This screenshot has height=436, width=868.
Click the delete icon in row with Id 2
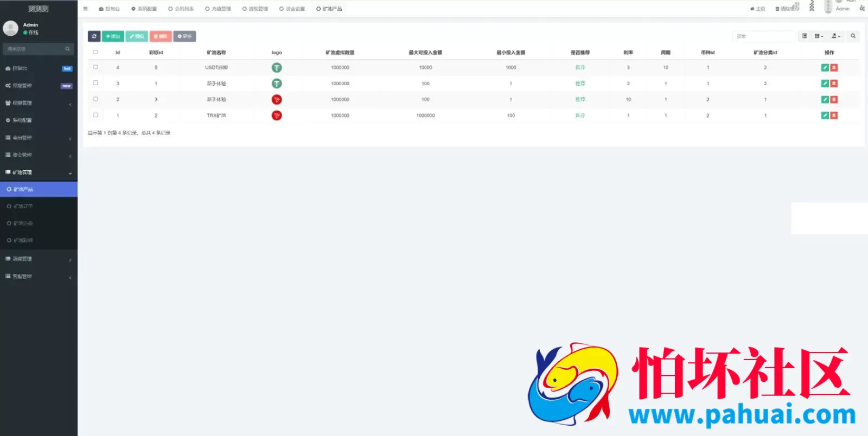pyautogui.click(x=834, y=100)
